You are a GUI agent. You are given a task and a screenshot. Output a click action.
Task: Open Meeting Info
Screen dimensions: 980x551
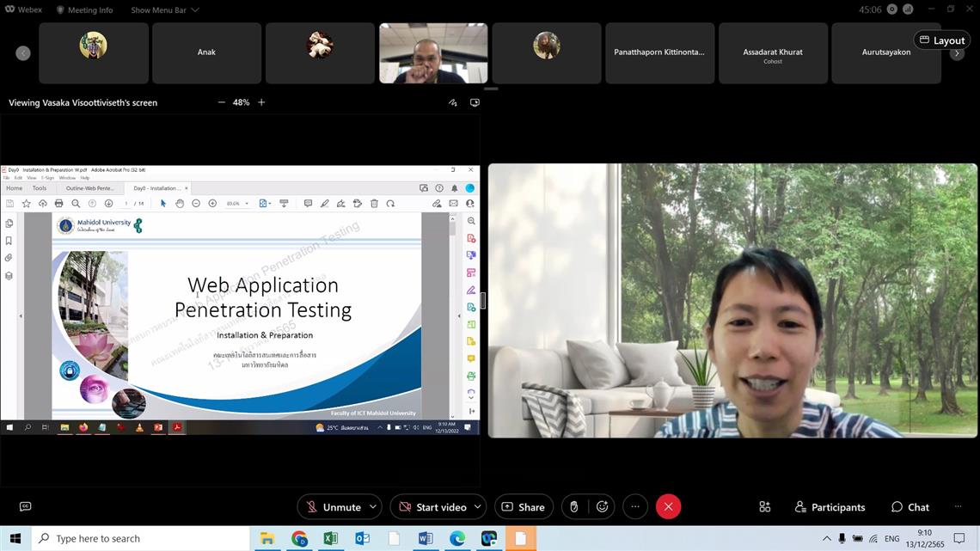84,10
